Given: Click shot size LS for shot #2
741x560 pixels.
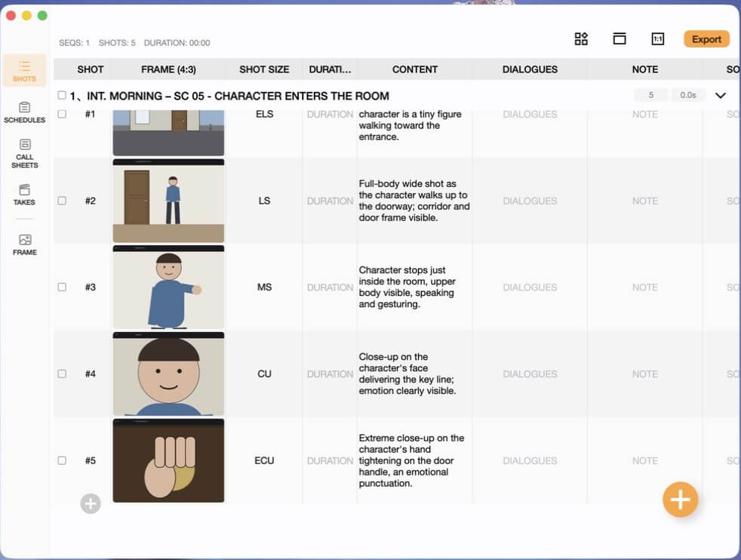Looking at the screenshot, I should [x=264, y=201].
